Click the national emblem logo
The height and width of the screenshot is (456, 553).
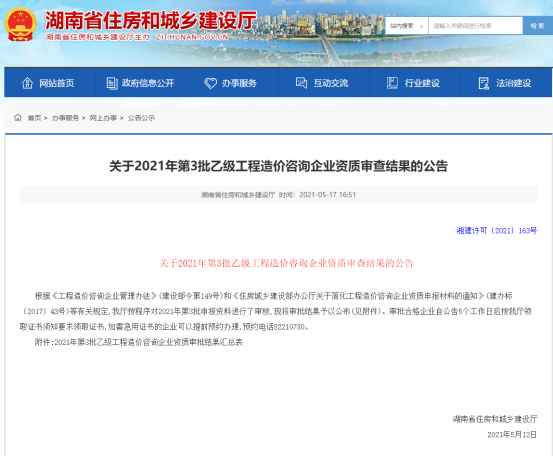pos(20,24)
